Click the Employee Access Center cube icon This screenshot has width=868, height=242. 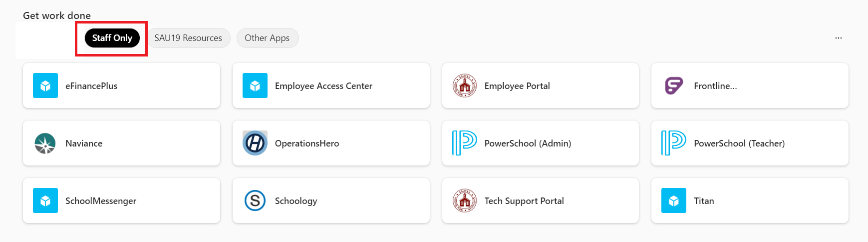(255, 85)
